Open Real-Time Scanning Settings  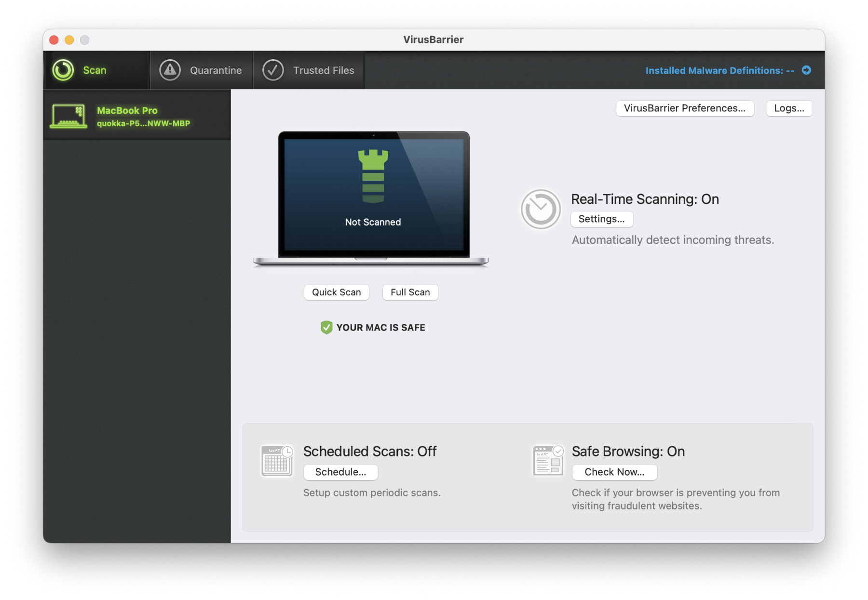tap(601, 219)
